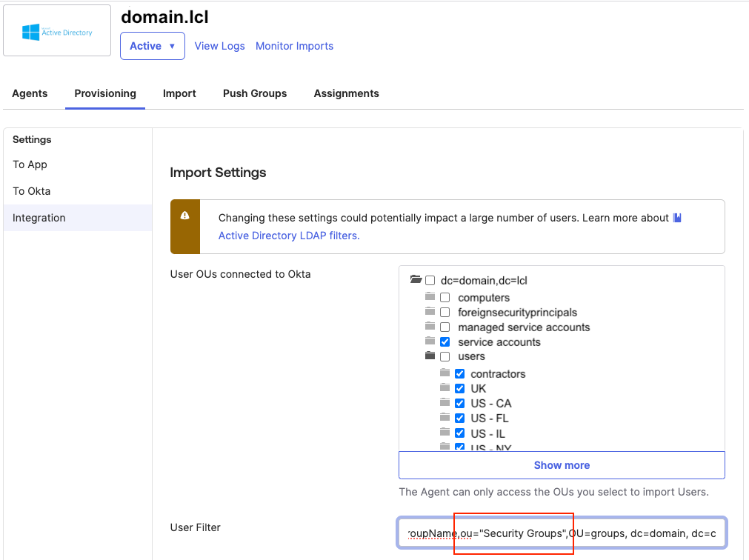
Task: Click the computers folder icon
Action: (x=430, y=296)
